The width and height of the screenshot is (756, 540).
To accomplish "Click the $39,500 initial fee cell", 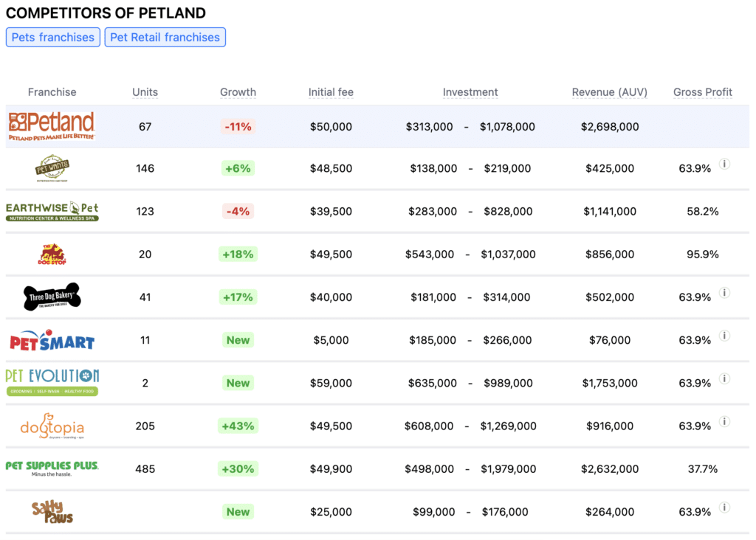I will tap(331, 211).
